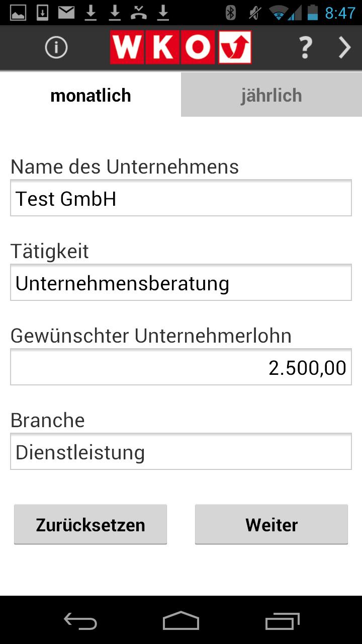362x644 pixels.
Task: Open the info icon in the toolbar
Action: (56, 47)
